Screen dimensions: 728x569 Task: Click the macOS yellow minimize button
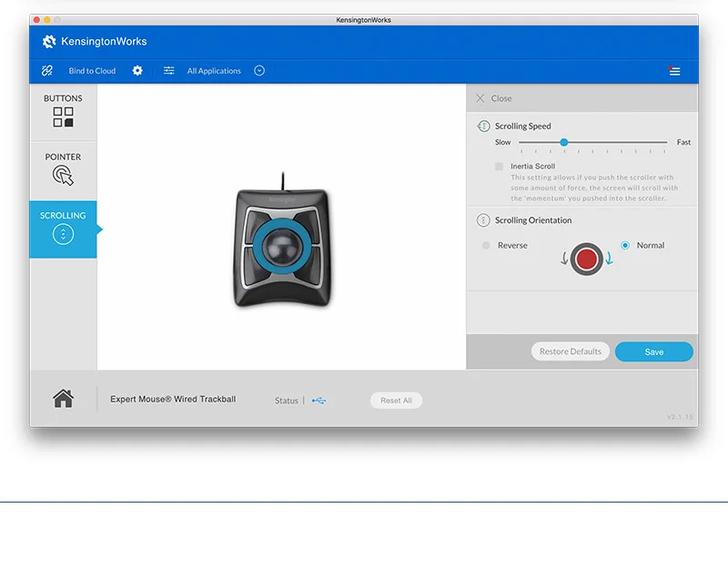tap(47, 19)
